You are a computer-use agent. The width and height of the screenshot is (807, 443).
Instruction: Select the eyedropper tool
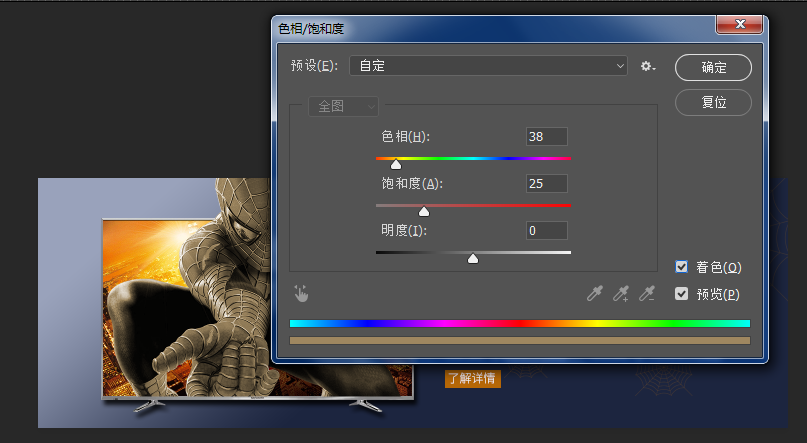click(x=595, y=294)
